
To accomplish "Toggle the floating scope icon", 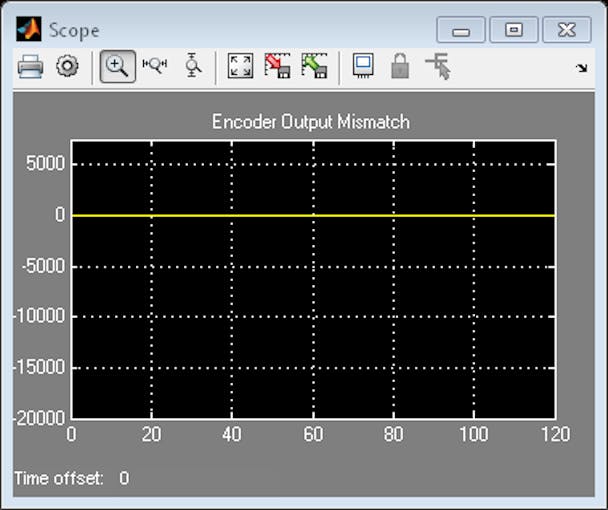I will tap(363, 65).
